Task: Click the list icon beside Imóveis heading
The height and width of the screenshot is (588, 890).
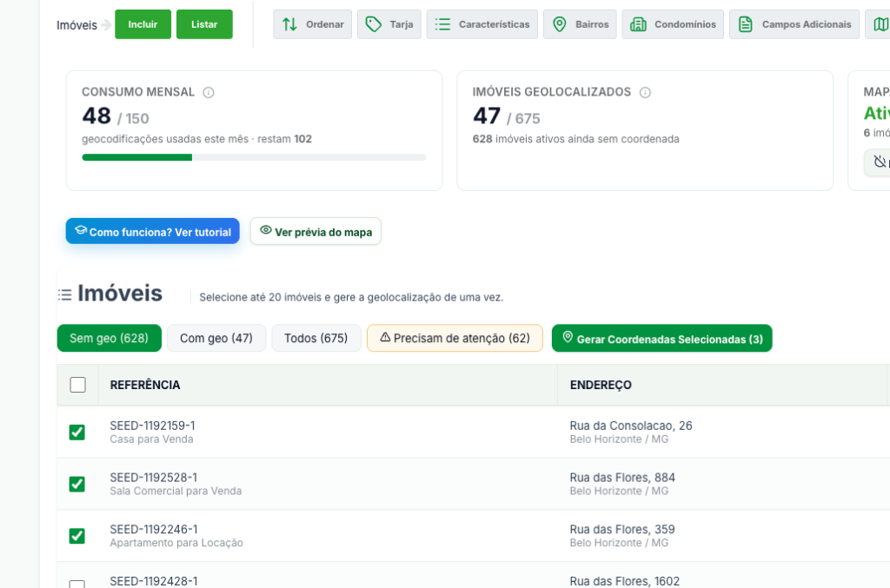Action: pyautogui.click(x=64, y=294)
